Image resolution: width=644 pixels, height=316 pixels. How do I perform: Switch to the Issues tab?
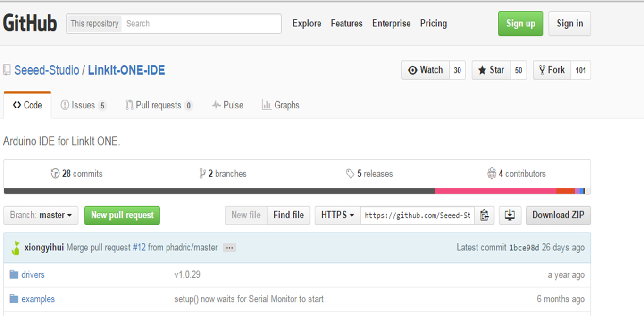click(83, 105)
